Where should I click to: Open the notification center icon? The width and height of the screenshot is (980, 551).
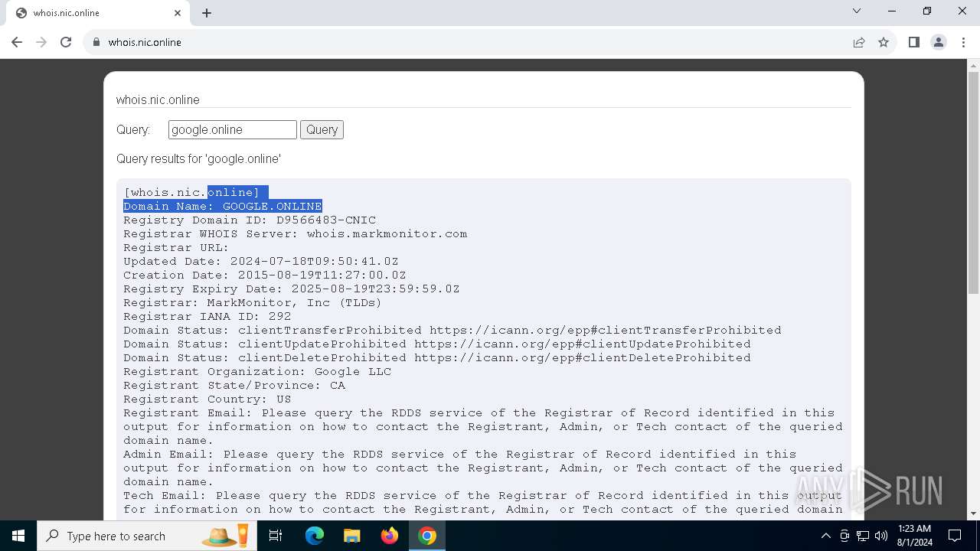(955, 536)
